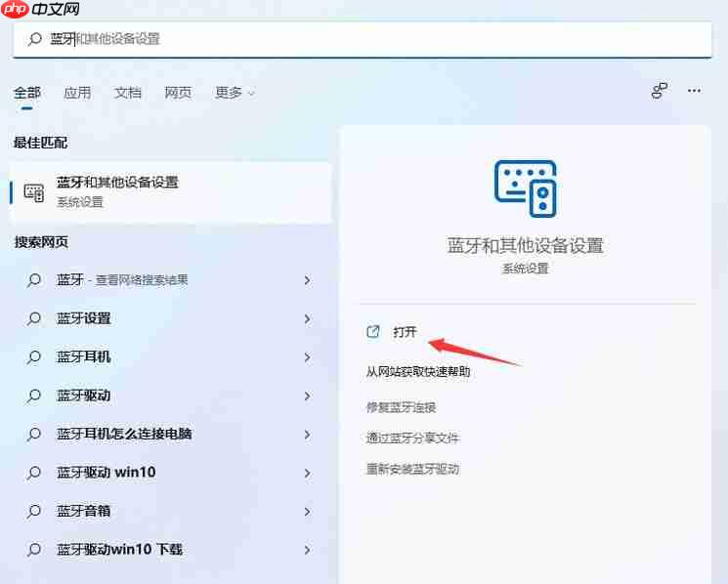728x584 pixels.
Task: Click the search icon beside 蓝牙耳机
Action: [34, 357]
